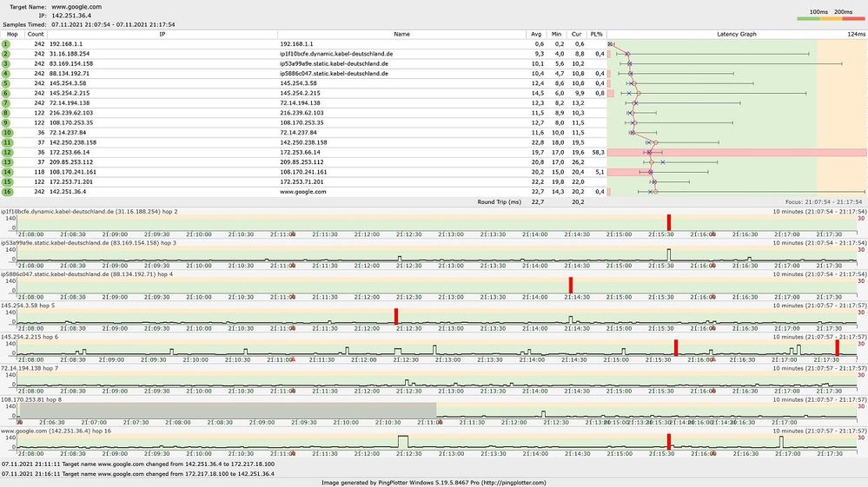Click the 72.14.194.138 hop 7 timeline title
The width and height of the screenshot is (868, 487).
click(30, 368)
